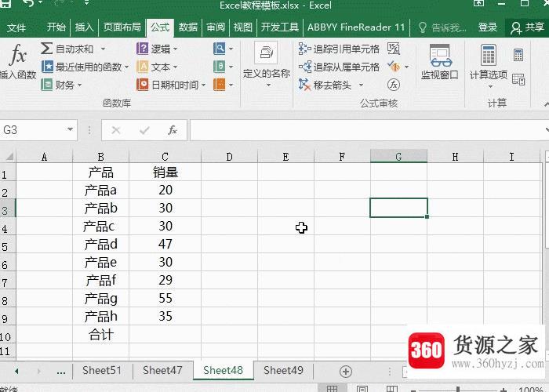Click the Defined Names (定义的名称) icon
The height and width of the screenshot is (392, 549).
click(x=266, y=53)
